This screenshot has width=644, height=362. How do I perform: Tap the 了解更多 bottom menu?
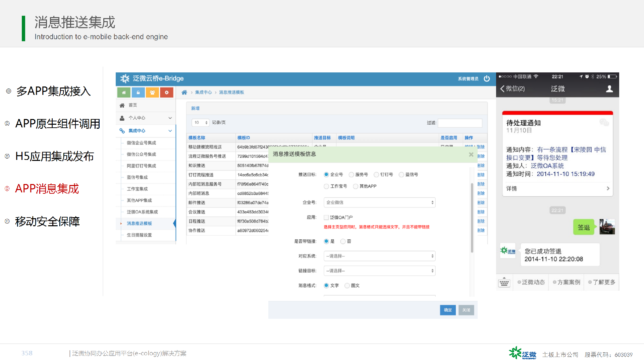click(x=602, y=282)
